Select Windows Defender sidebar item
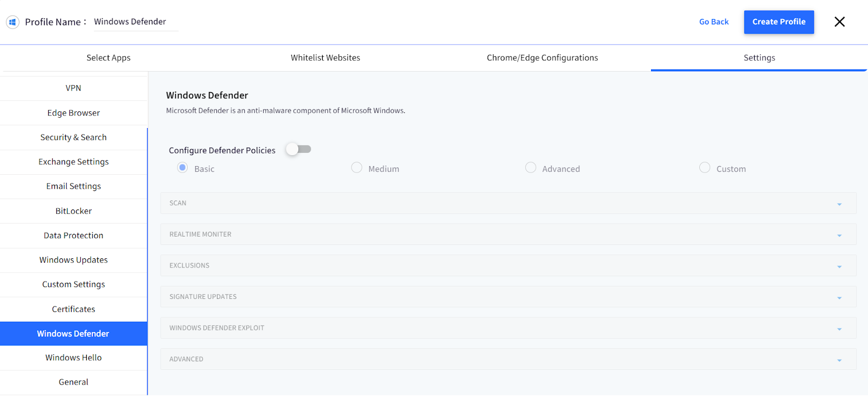Screen dimensions: 868x408 tap(74, 334)
